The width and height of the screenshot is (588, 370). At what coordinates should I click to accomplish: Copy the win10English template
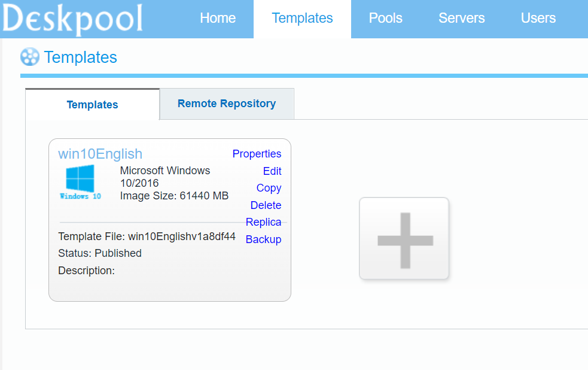point(269,188)
